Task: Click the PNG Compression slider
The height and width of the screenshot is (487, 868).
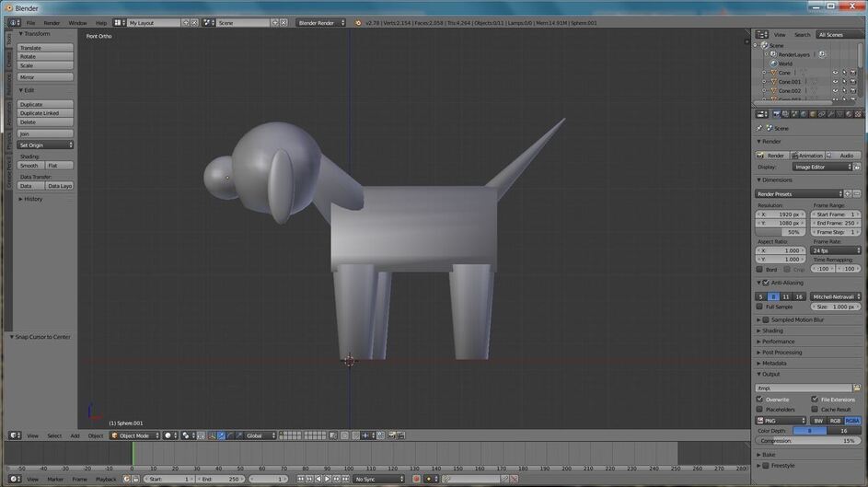Action: [808, 440]
